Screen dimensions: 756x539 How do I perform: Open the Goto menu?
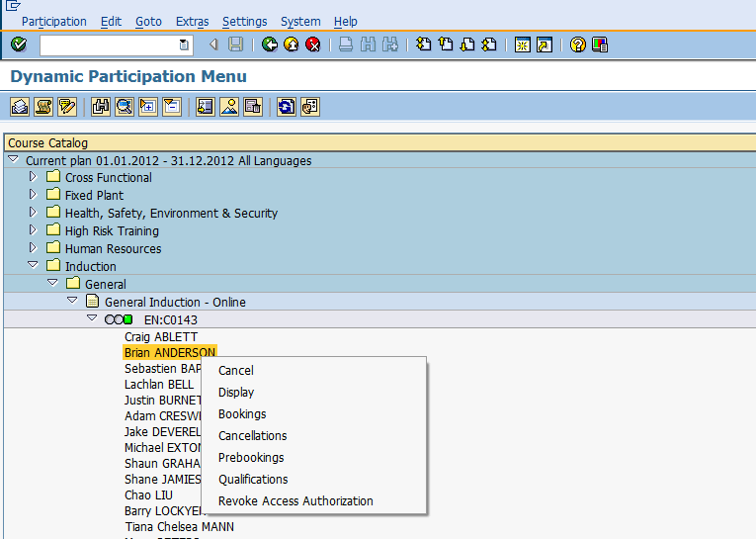pyautogui.click(x=148, y=22)
